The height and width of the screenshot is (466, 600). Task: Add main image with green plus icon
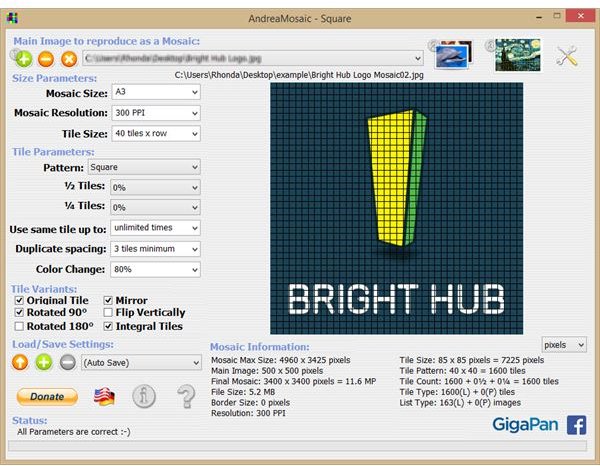24,59
